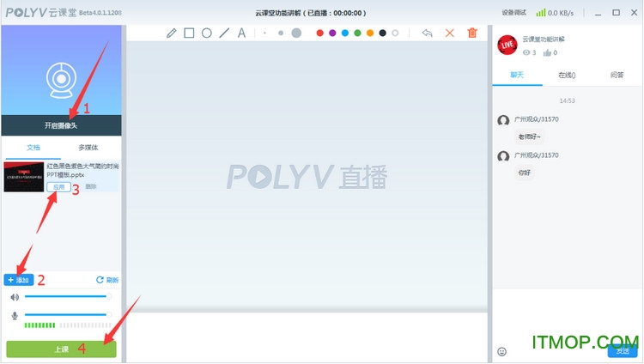Start class with green 上课 button
This screenshot has width=644, height=364.
[x=61, y=349]
